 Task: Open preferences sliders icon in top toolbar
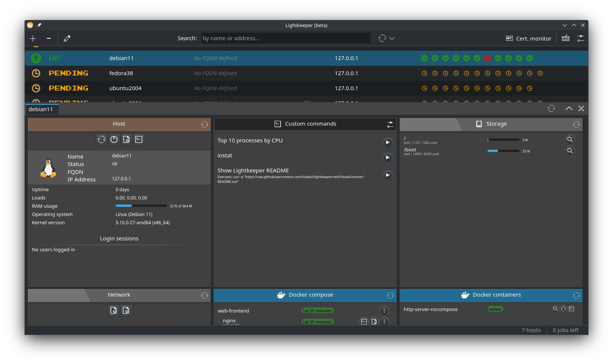click(x=581, y=38)
